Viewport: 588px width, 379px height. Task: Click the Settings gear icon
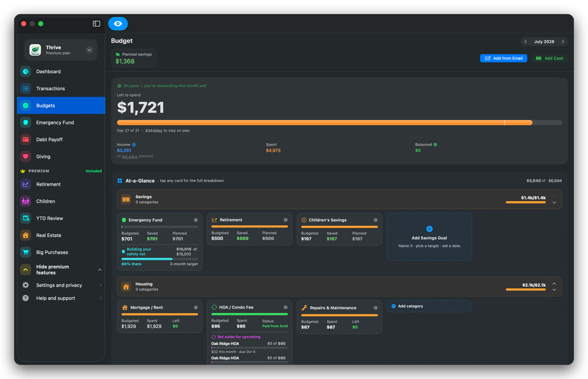[26, 285]
